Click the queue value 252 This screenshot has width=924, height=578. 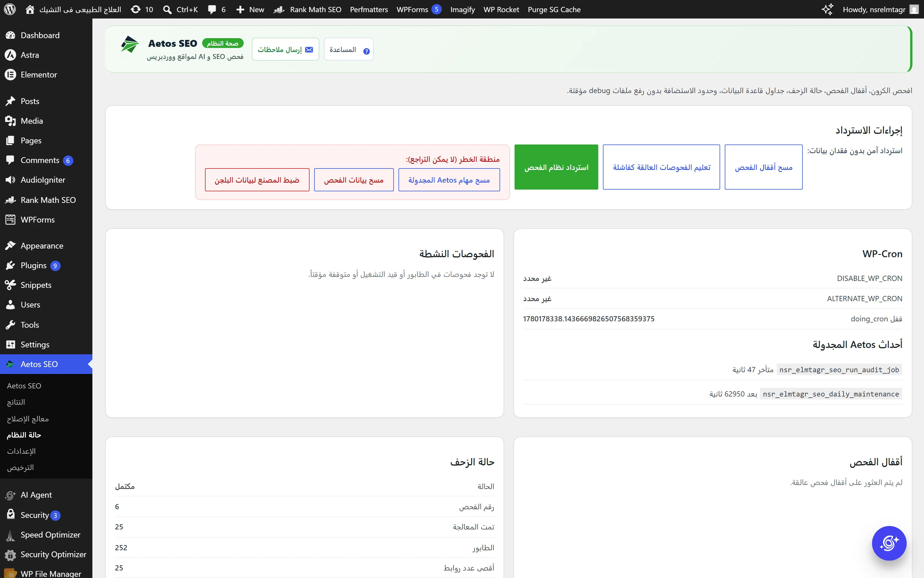(121, 547)
